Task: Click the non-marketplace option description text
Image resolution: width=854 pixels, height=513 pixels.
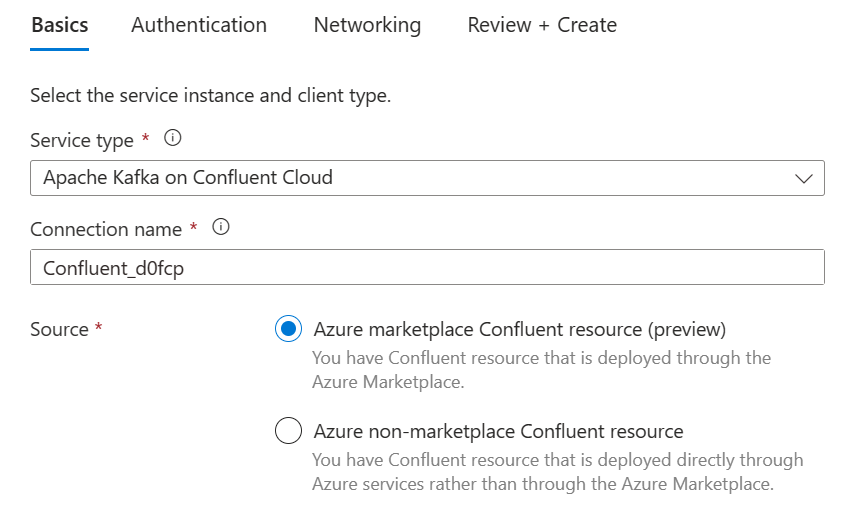Action: click(x=557, y=472)
